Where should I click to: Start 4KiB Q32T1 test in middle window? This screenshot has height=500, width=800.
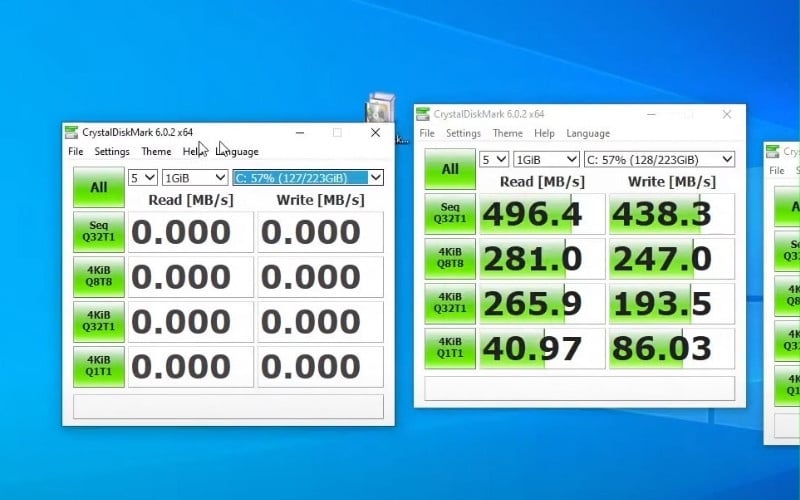click(x=450, y=303)
